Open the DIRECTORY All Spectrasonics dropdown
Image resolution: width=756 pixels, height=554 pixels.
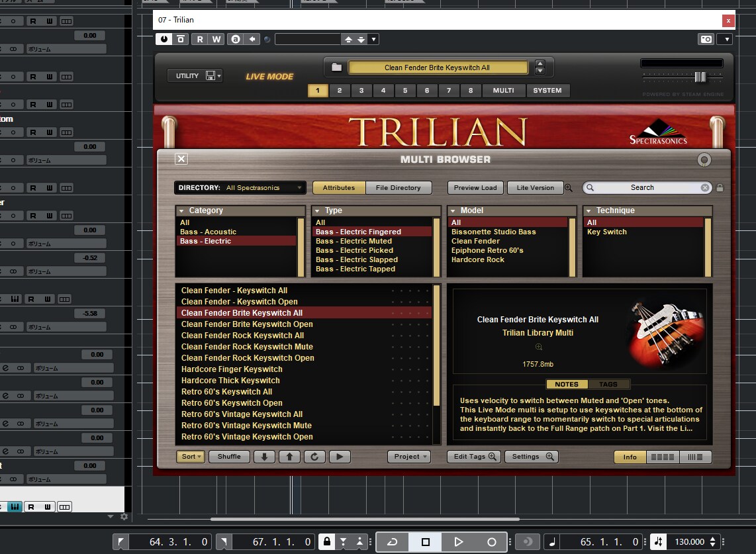240,187
